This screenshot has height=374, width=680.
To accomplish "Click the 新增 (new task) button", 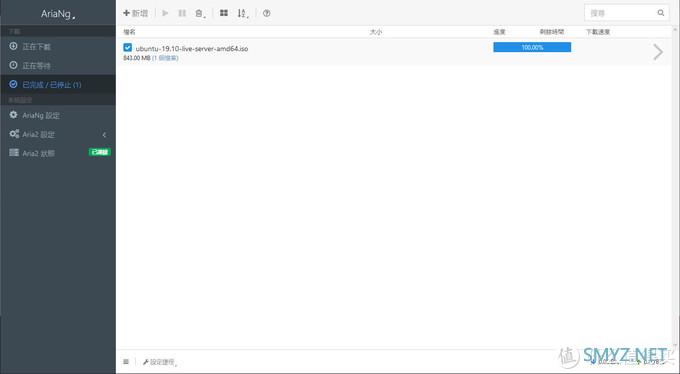I will (x=135, y=13).
